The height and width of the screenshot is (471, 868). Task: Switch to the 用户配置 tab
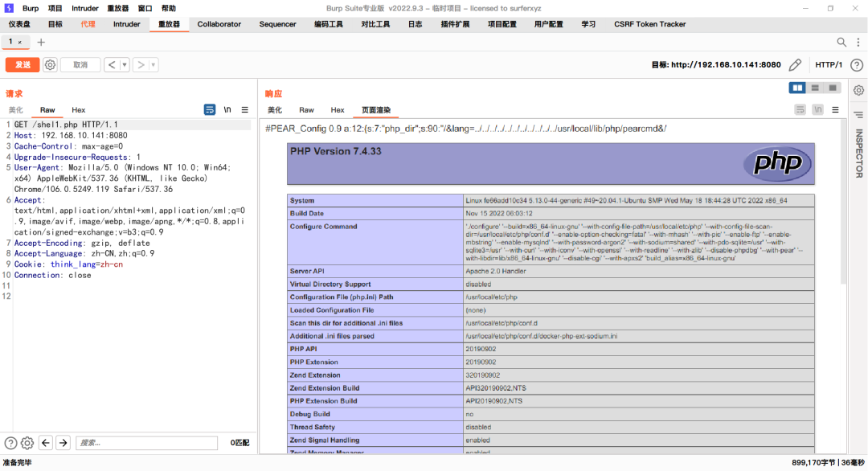point(549,24)
